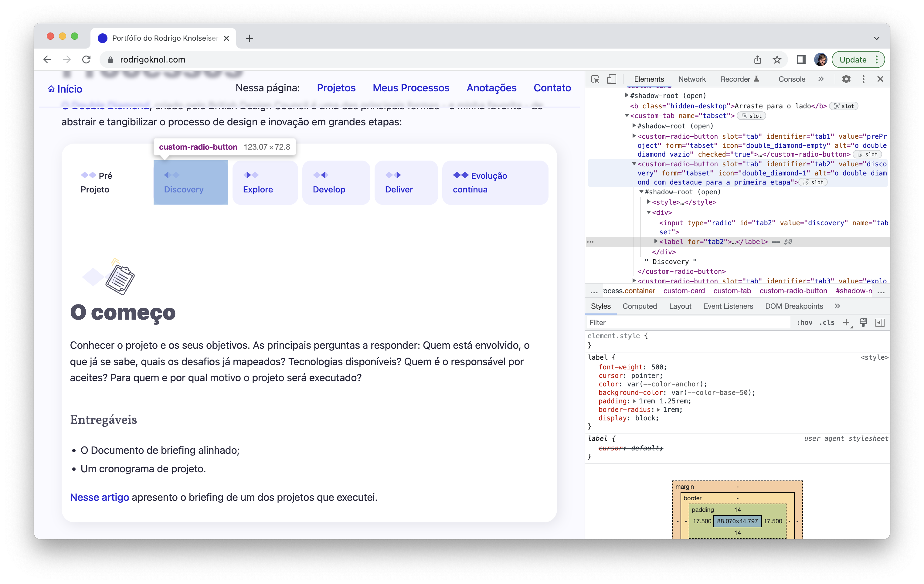Close the Portfólio do Rodrigo tab
924x584 pixels.
click(x=226, y=38)
